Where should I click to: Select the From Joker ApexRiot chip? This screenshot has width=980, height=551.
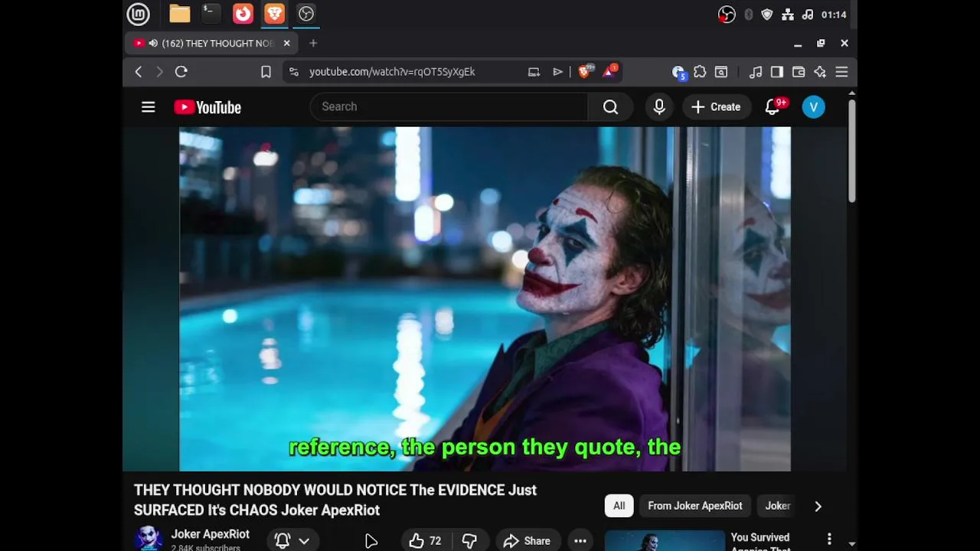pos(695,506)
